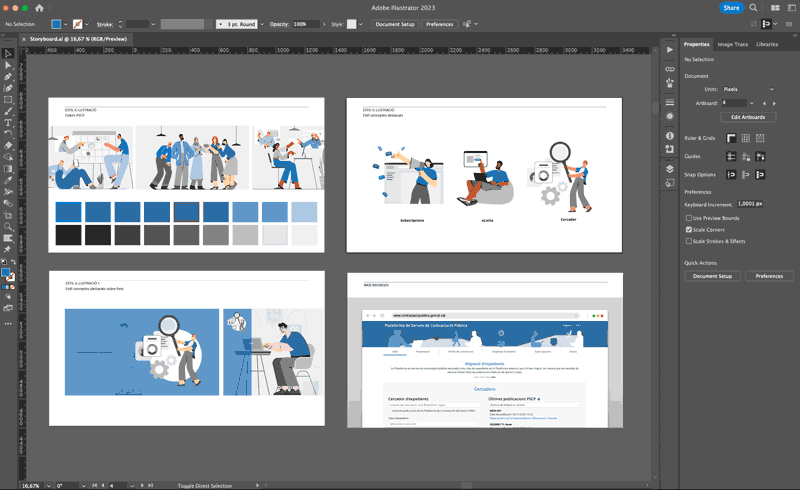
Task: Open stroke weight dropdown
Action: point(153,24)
